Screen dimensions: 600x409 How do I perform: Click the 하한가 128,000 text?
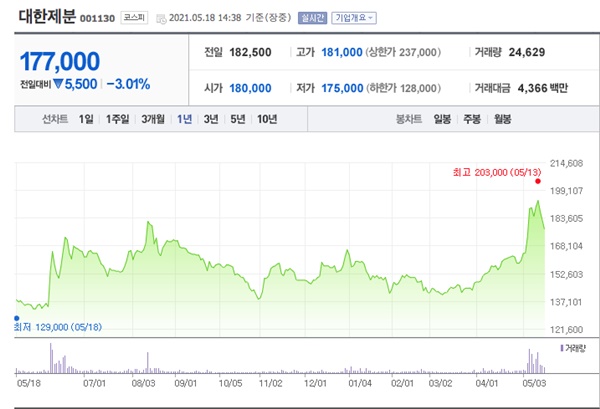tap(404, 88)
